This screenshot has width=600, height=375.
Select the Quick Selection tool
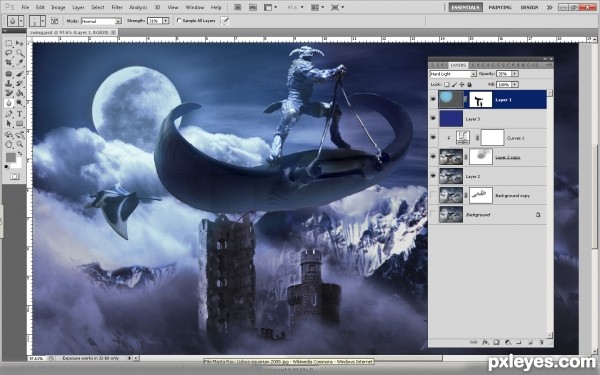pyautogui.click(x=20, y=53)
